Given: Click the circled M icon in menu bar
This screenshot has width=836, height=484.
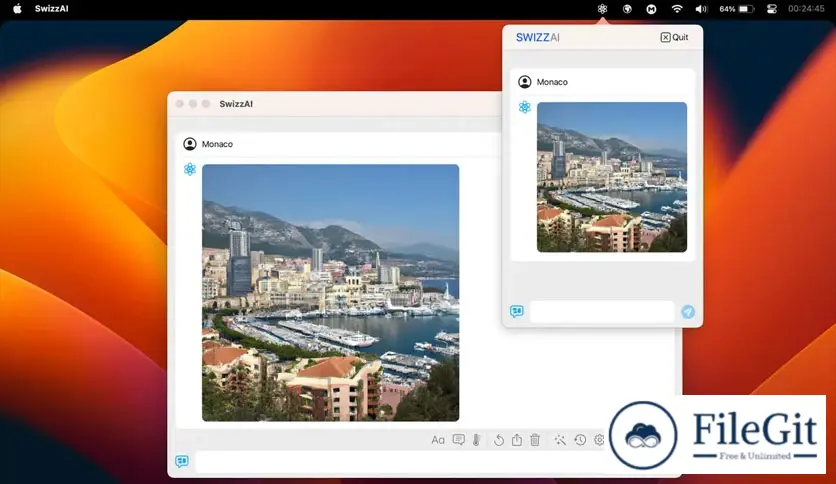Looking at the screenshot, I should (x=652, y=9).
